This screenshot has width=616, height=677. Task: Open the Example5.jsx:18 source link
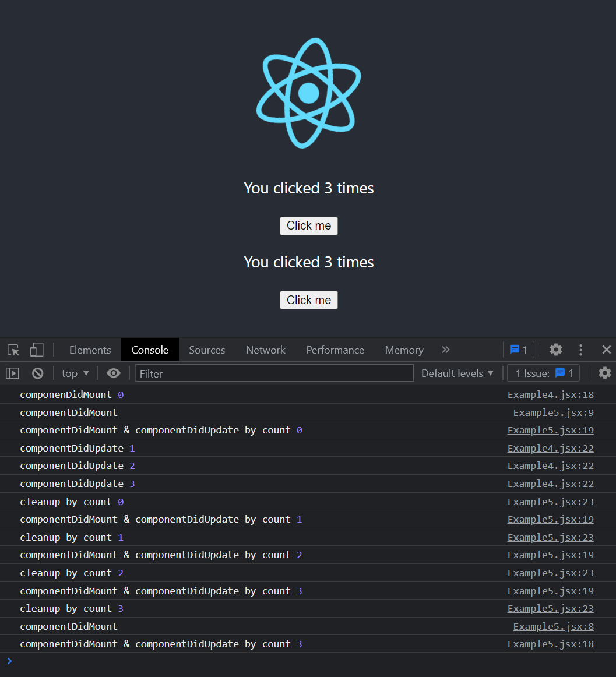550,644
